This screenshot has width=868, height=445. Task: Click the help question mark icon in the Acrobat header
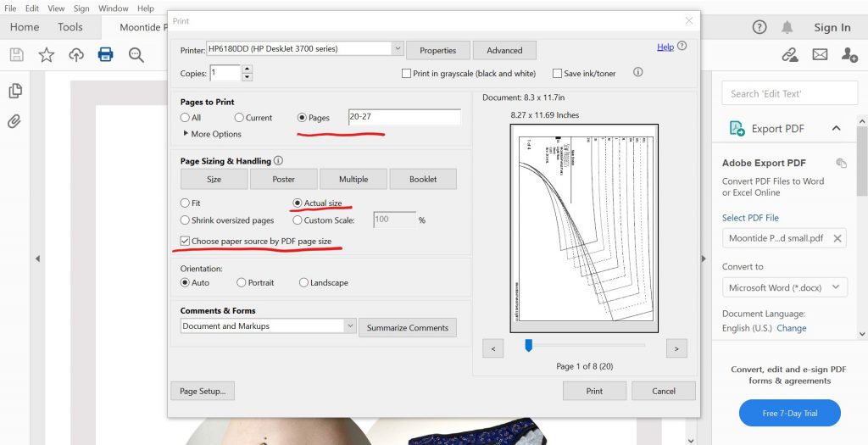point(759,26)
